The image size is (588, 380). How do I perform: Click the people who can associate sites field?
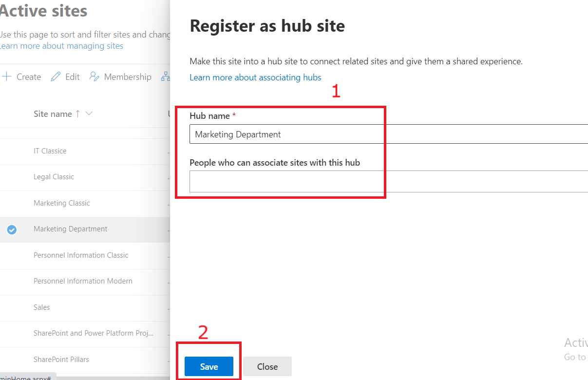pos(388,181)
